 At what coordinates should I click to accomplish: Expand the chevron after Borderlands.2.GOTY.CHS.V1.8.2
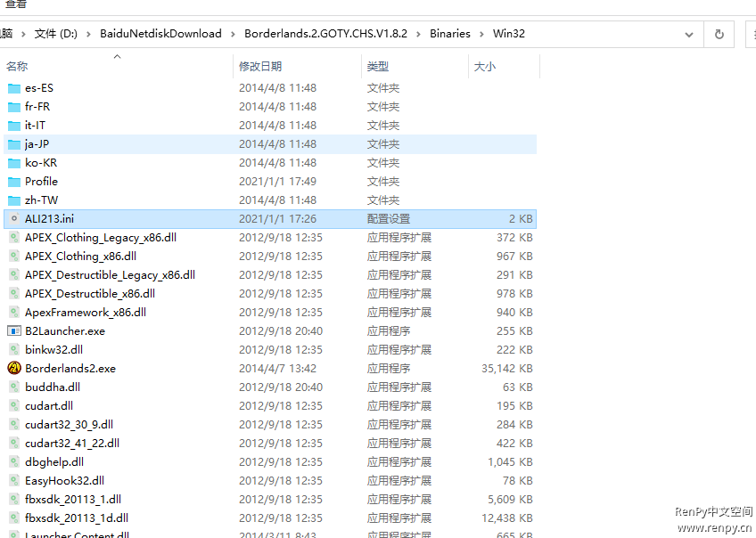(418, 34)
